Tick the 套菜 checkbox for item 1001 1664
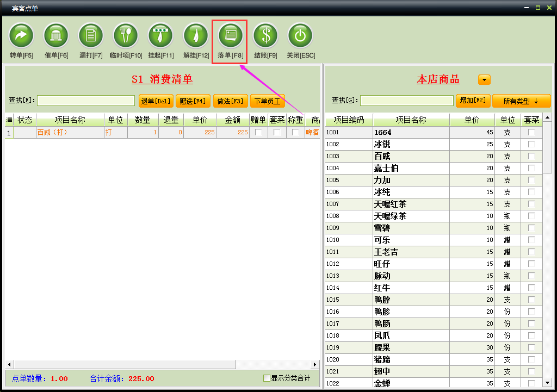The image size is (557, 392). pyautogui.click(x=531, y=132)
